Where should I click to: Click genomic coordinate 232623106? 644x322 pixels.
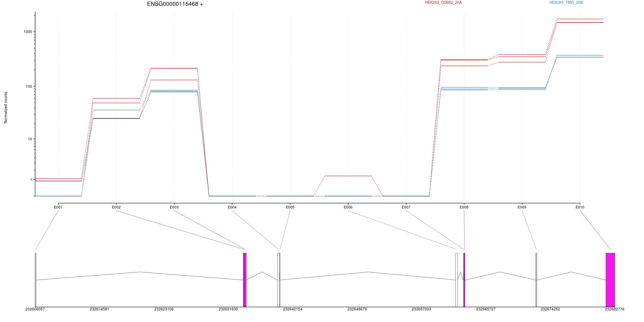164,309
